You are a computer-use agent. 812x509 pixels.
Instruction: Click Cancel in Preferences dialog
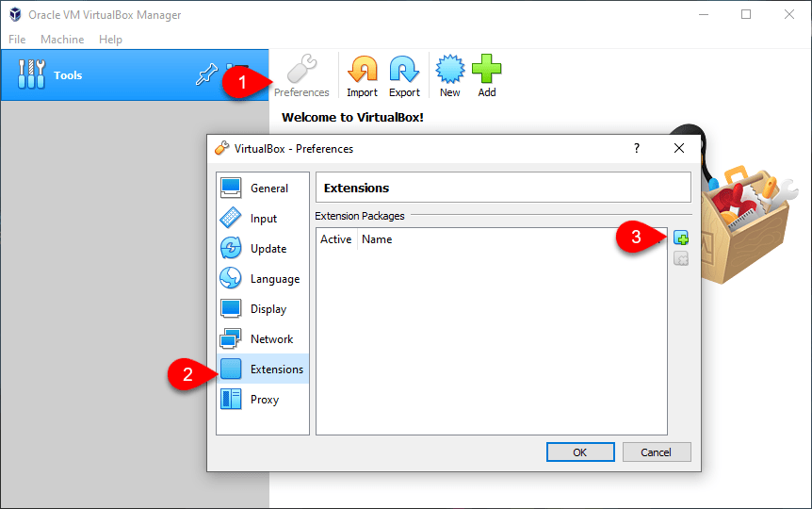(657, 452)
